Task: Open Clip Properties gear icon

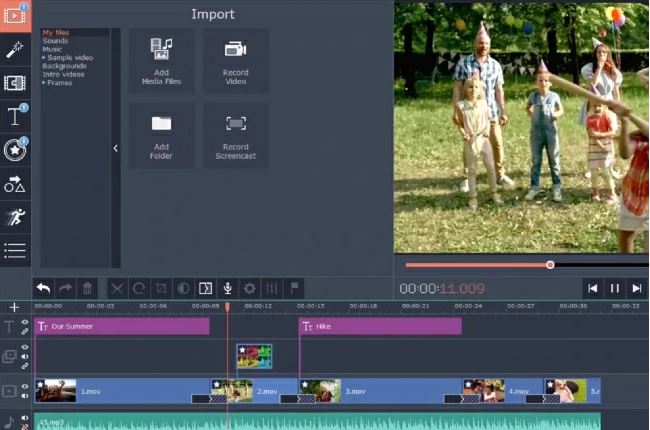Action: [250, 288]
